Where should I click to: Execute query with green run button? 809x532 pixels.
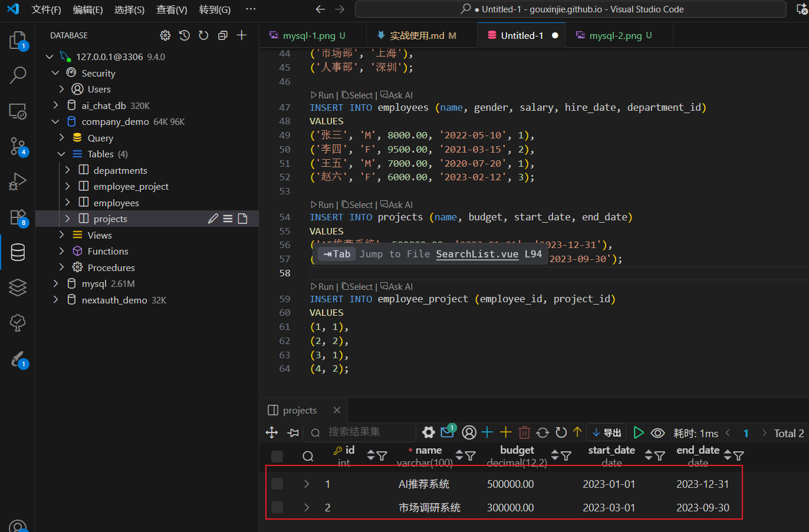click(638, 432)
